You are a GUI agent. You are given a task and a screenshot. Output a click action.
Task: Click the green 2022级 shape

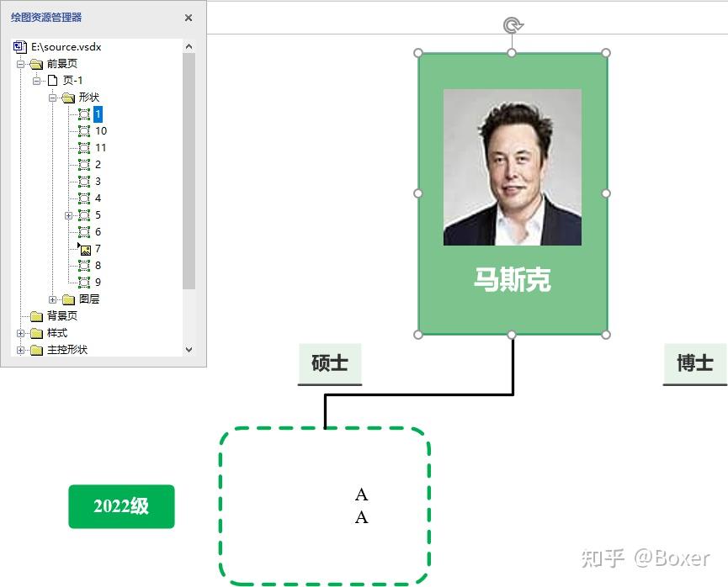(x=121, y=506)
